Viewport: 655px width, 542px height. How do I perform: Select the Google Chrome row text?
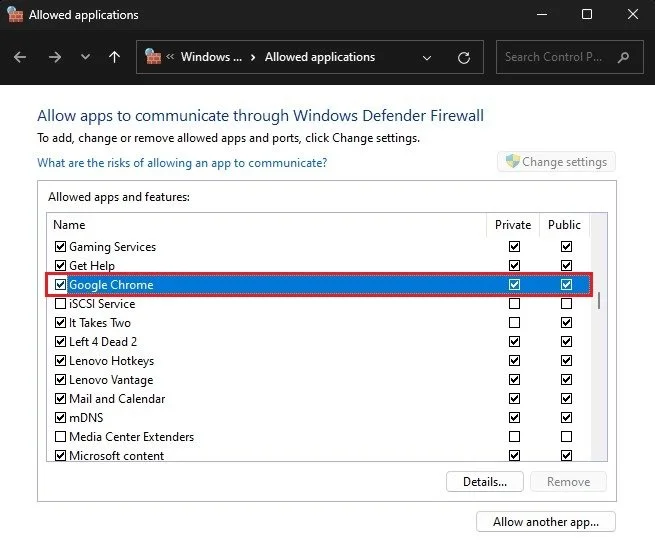pos(111,285)
